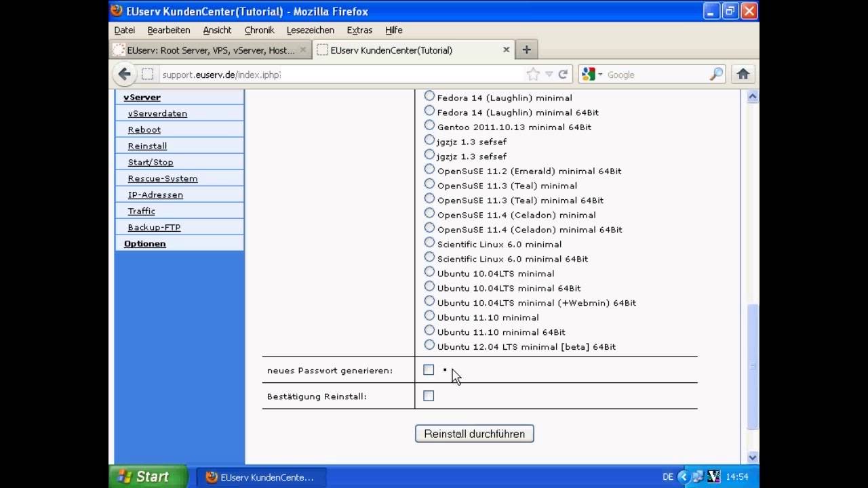Click the page scrollbar up arrow

click(x=752, y=97)
